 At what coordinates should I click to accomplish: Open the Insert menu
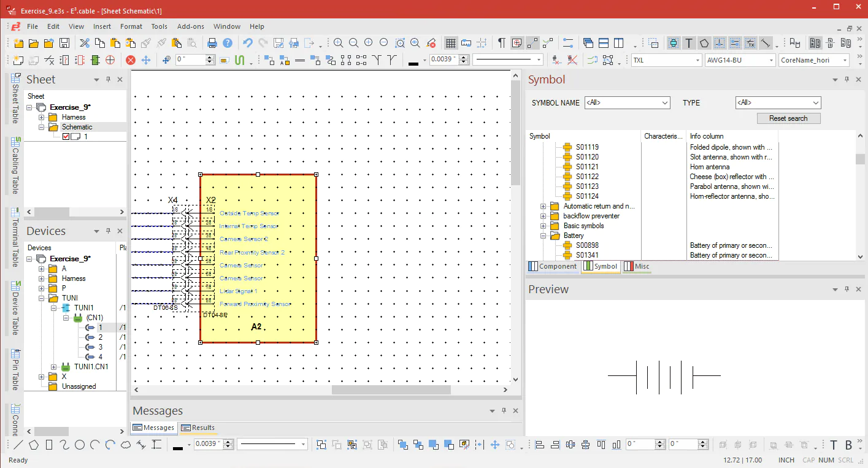[102, 26]
